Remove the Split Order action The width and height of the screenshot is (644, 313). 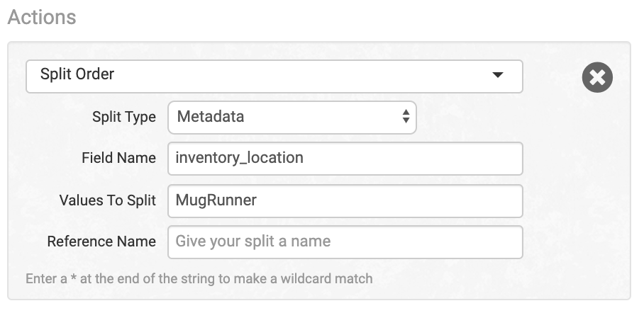[597, 77]
